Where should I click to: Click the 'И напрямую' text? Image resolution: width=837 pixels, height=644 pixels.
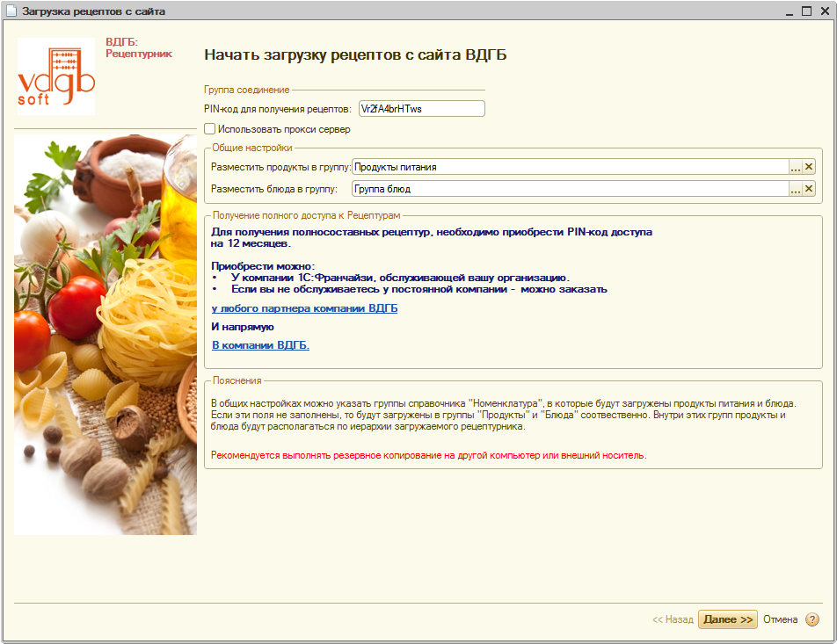click(243, 327)
